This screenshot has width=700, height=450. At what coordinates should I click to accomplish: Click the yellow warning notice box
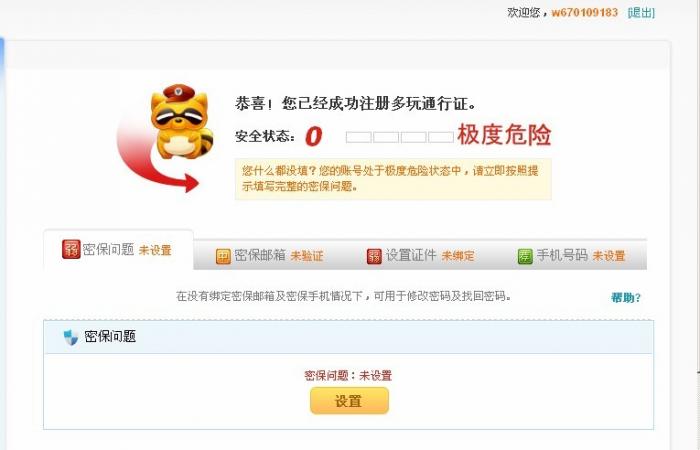coord(393,179)
